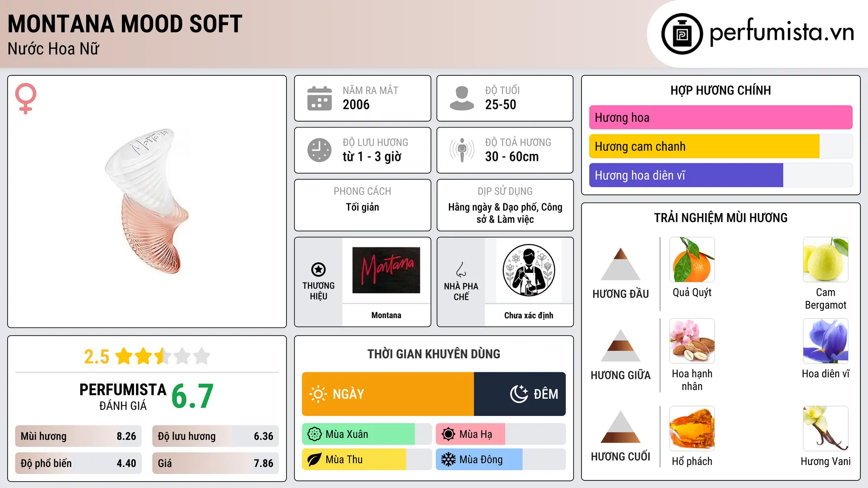Click the Độ phổ biến 4.40 score row
The height and width of the screenshot is (488, 868).
78,463
